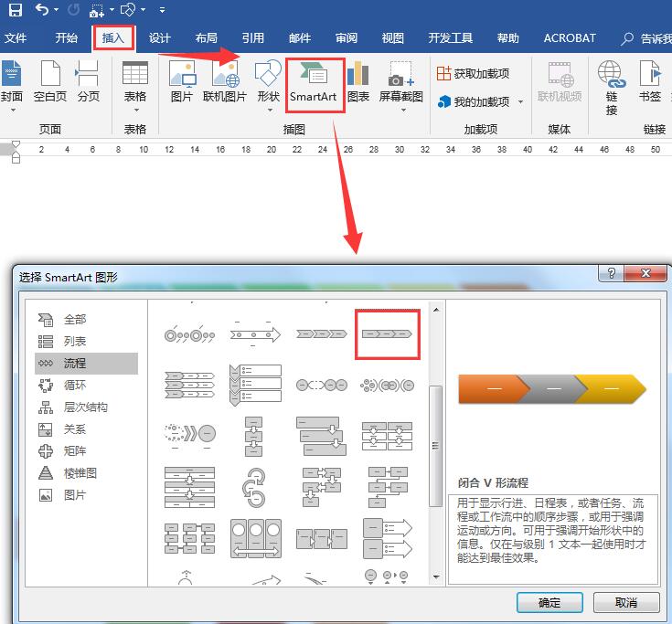The height and width of the screenshot is (624, 672).
Task: Open the 视图 ribbon tab
Action: click(392, 38)
